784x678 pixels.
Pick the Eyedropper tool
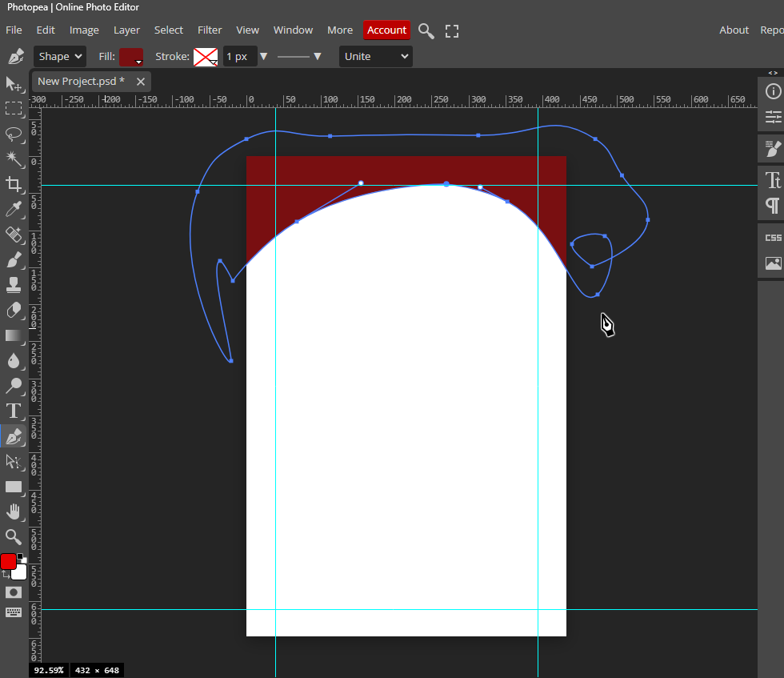(x=14, y=210)
